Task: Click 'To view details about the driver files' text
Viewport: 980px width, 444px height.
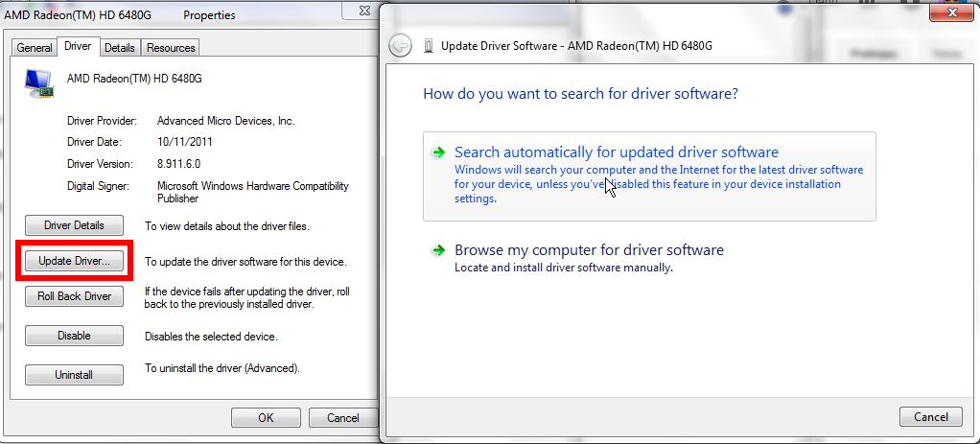Action: pyautogui.click(x=227, y=227)
